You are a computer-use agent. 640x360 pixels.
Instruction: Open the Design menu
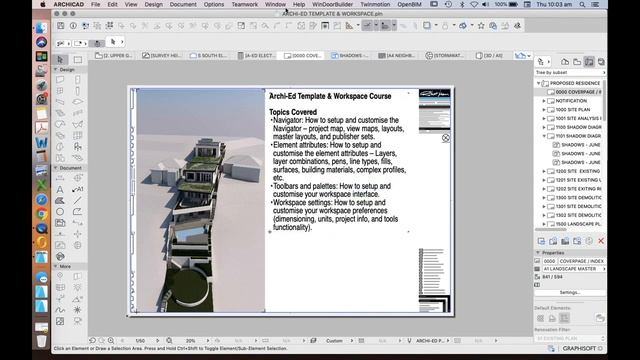[x=153, y=4]
